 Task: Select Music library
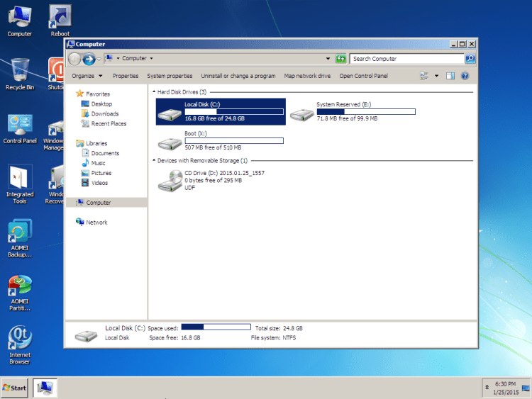[98, 163]
